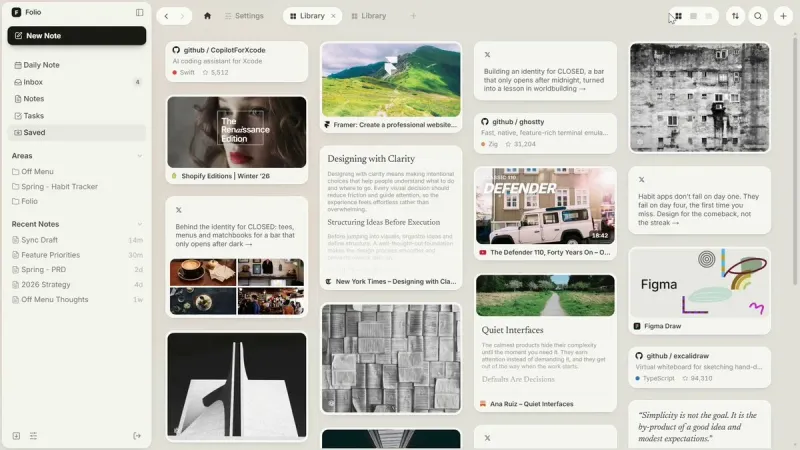This screenshot has height=450, width=800.
Task: Click the Folio app logo
Action: 16,12
